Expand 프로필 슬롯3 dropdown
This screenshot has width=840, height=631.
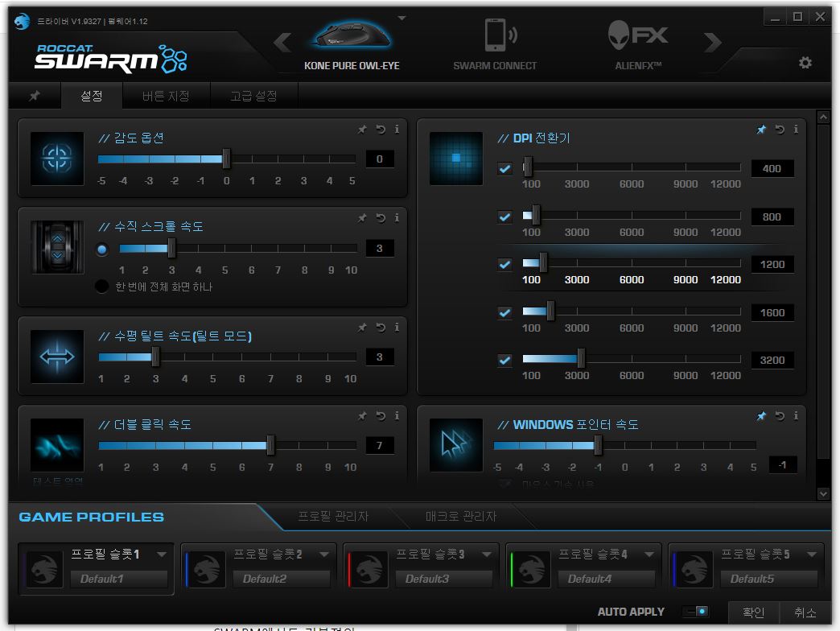[x=487, y=554]
